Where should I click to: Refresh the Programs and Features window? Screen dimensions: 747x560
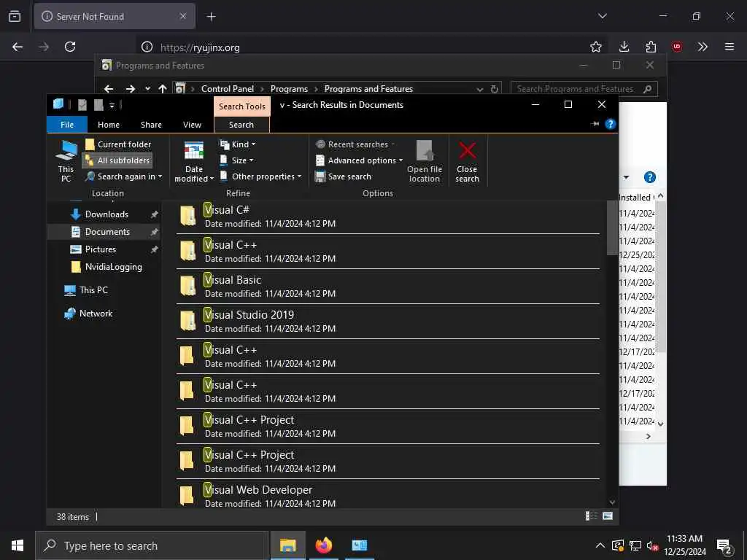click(x=495, y=89)
